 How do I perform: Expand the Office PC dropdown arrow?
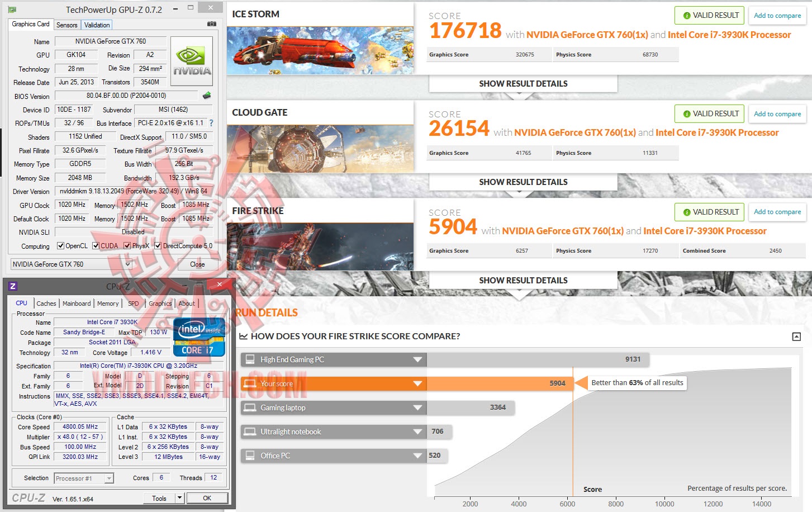click(417, 456)
